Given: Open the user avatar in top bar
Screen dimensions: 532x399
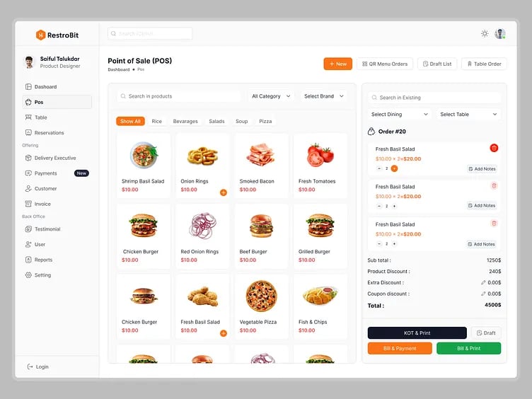Looking at the screenshot, I should [500, 33].
